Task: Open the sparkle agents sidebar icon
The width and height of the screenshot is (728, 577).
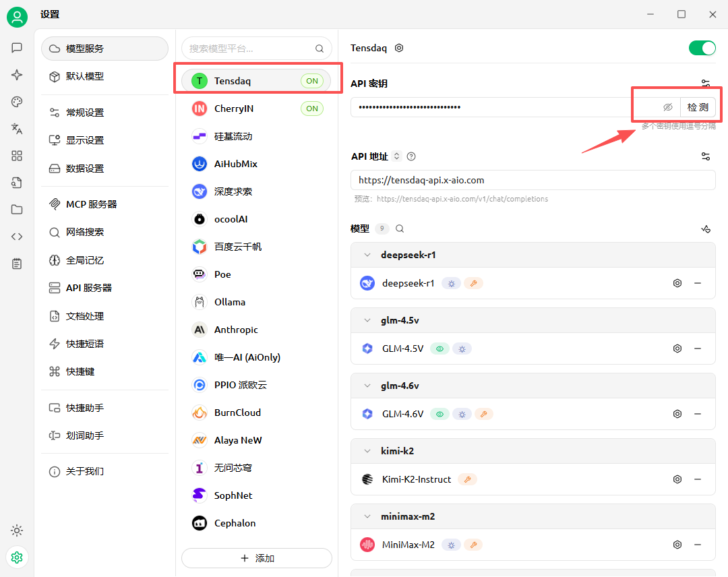Action: pyautogui.click(x=17, y=75)
